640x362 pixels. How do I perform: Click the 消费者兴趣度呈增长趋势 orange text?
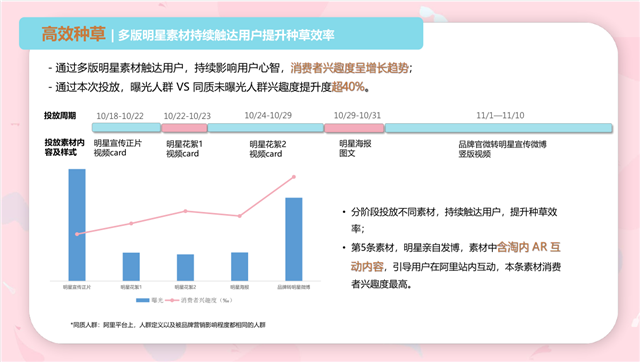[x=350, y=68]
